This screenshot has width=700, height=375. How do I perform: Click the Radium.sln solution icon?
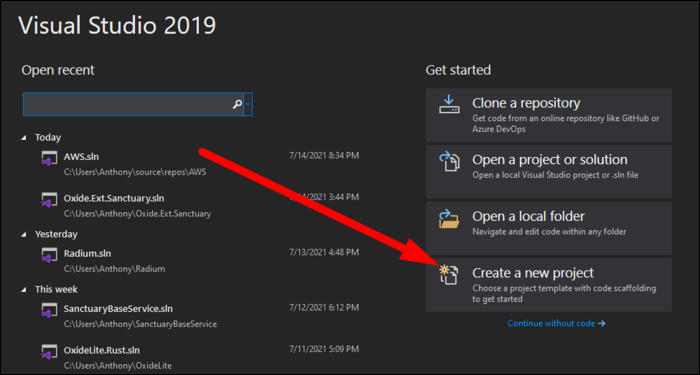click(49, 256)
